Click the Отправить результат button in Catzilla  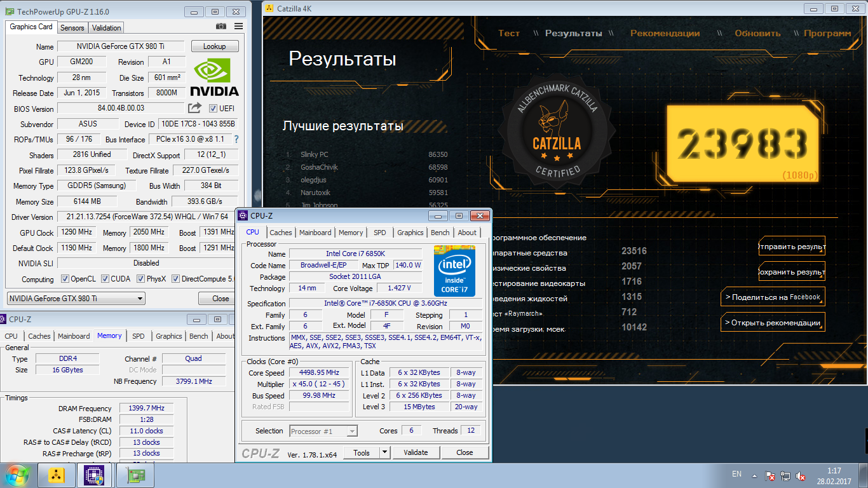coord(792,247)
